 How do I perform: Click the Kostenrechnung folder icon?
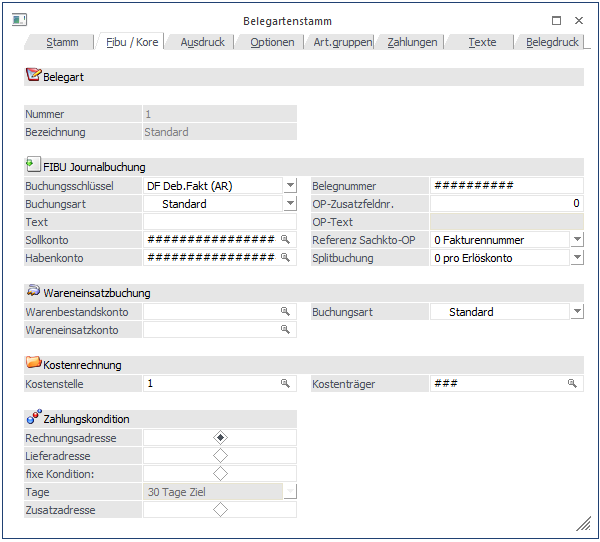33,364
